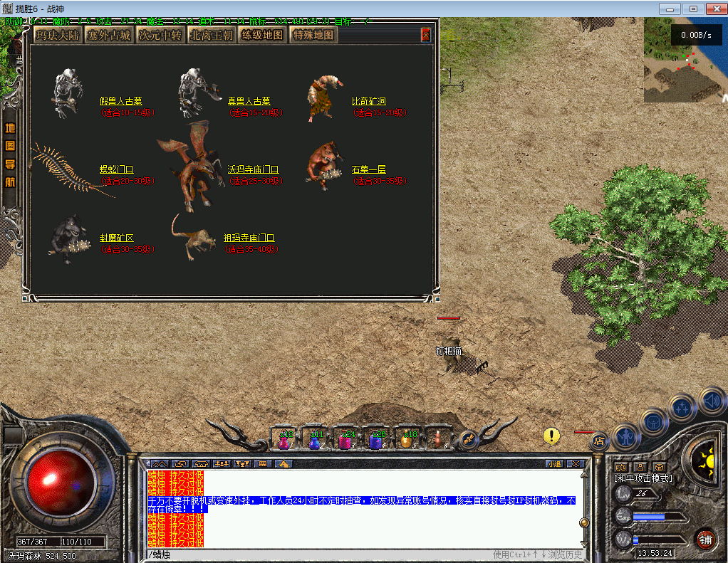The width and height of the screenshot is (728, 563).
Task: Click the Wgt bag weight bar
Action: coord(659,540)
